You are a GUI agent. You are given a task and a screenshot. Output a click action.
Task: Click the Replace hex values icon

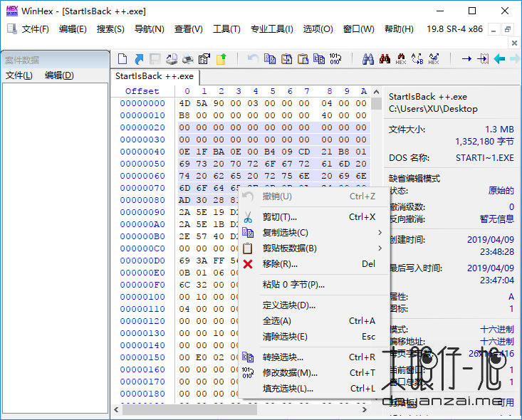[434, 59]
